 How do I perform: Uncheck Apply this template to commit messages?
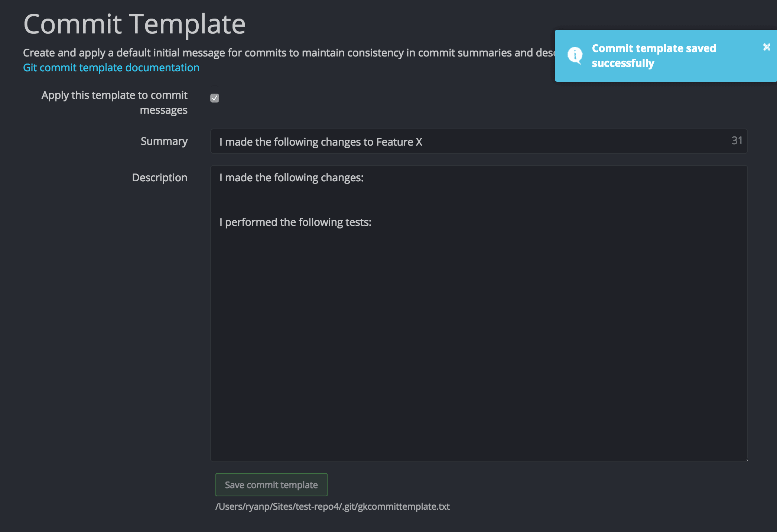point(215,98)
